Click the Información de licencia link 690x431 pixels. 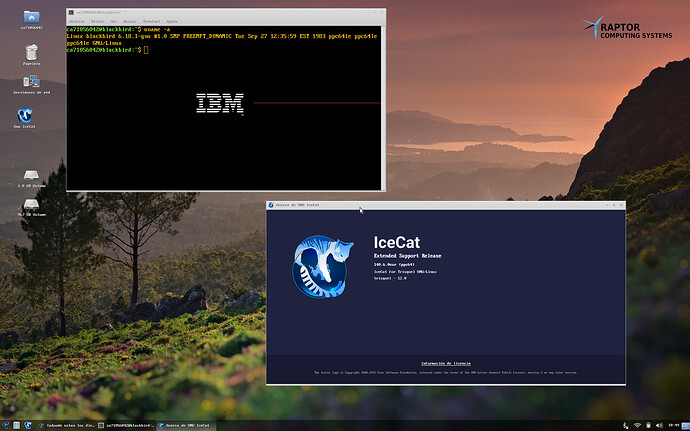click(x=446, y=364)
